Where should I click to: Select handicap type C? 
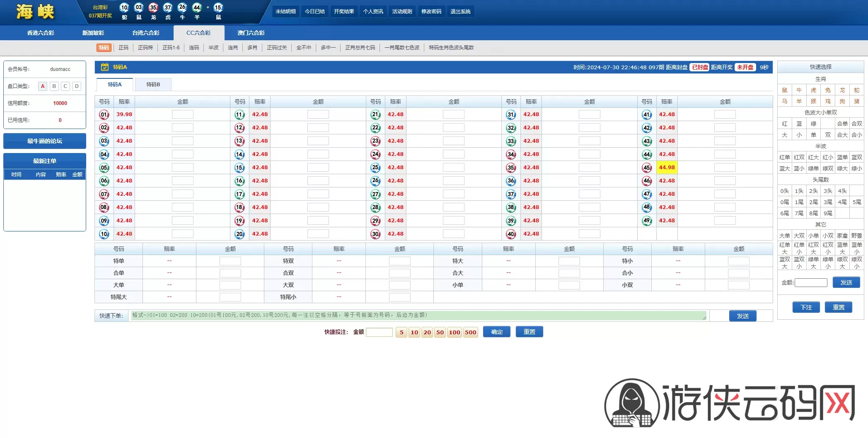point(65,86)
